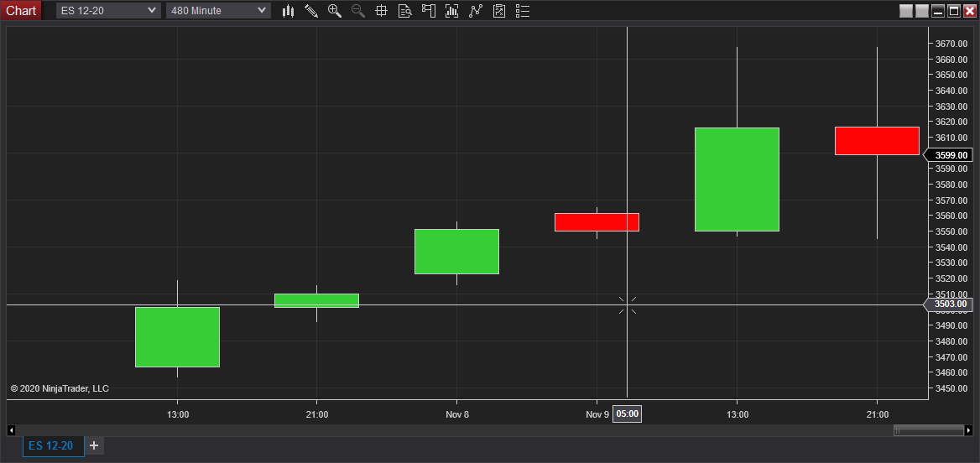The image size is (980, 463).
Task: Click the zoom out magnifier icon
Action: pos(358,11)
